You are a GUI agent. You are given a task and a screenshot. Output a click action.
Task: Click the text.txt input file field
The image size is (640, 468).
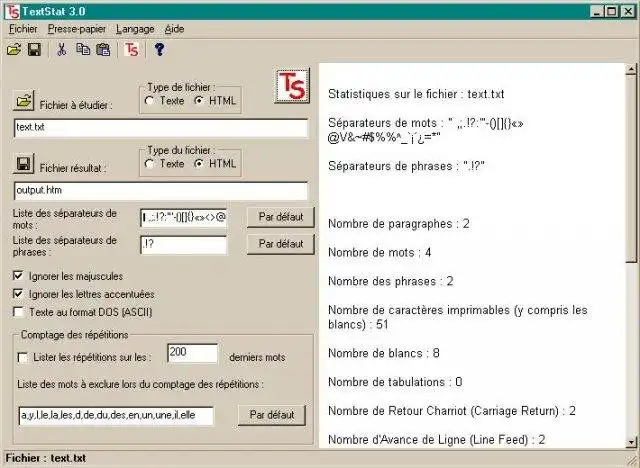coord(161,128)
